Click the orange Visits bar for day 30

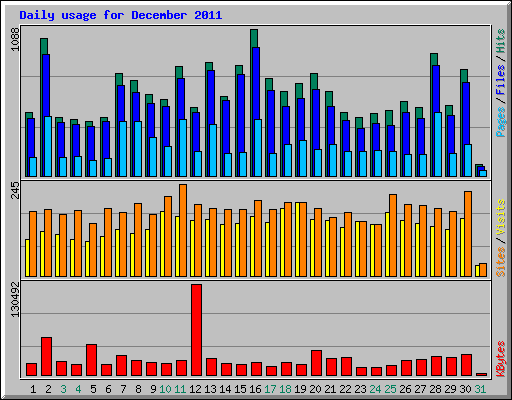click(468, 234)
